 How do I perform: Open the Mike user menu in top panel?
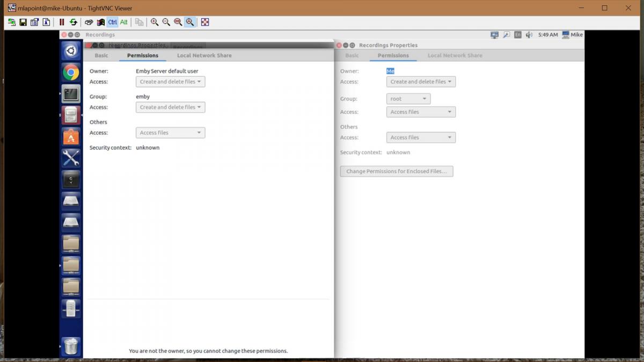[573, 34]
